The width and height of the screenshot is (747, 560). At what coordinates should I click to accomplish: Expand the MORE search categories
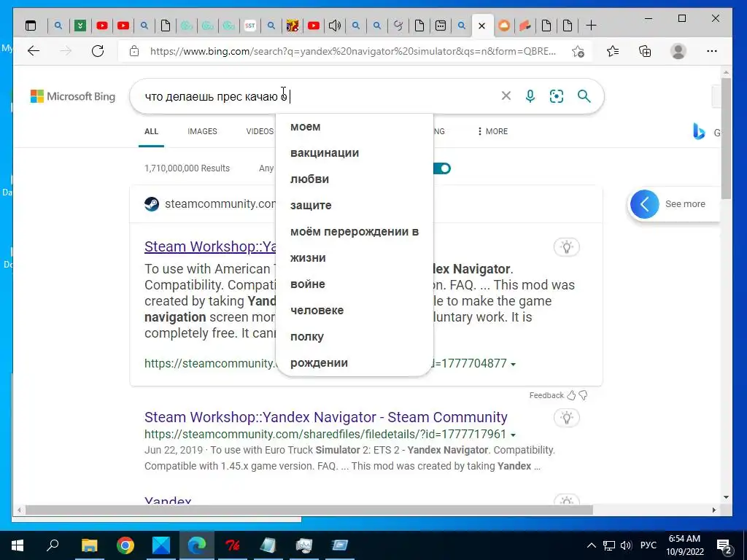[492, 131]
